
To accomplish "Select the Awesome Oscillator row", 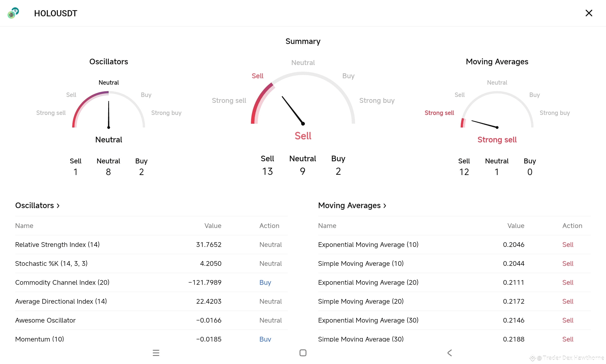I will [45, 320].
